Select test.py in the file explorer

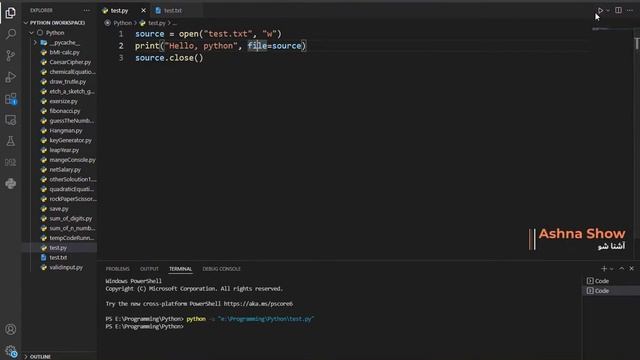coord(58,248)
